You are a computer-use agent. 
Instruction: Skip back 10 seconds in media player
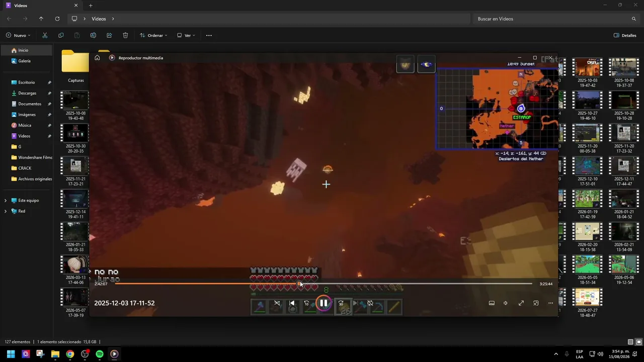[x=306, y=303]
